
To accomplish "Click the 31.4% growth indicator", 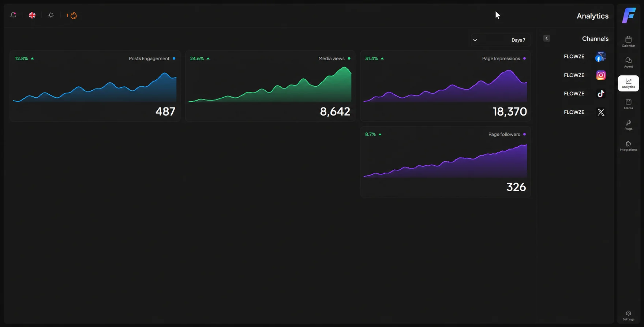I will (x=374, y=59).
